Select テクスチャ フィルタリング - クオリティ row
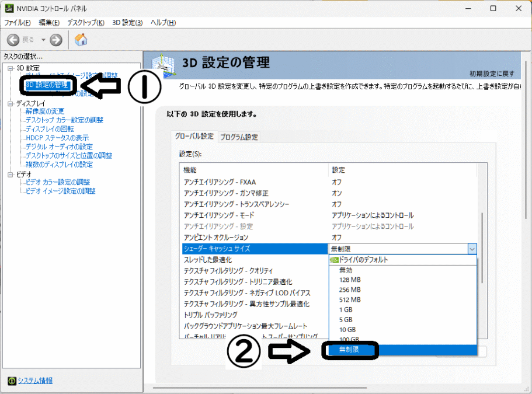Viewport: 532px width, 394px height. pyautogui.click(x=255, y=271)
